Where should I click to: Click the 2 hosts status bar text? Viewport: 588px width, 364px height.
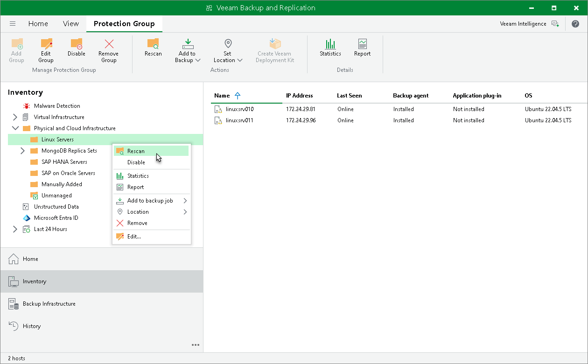[x=17, y=358]
